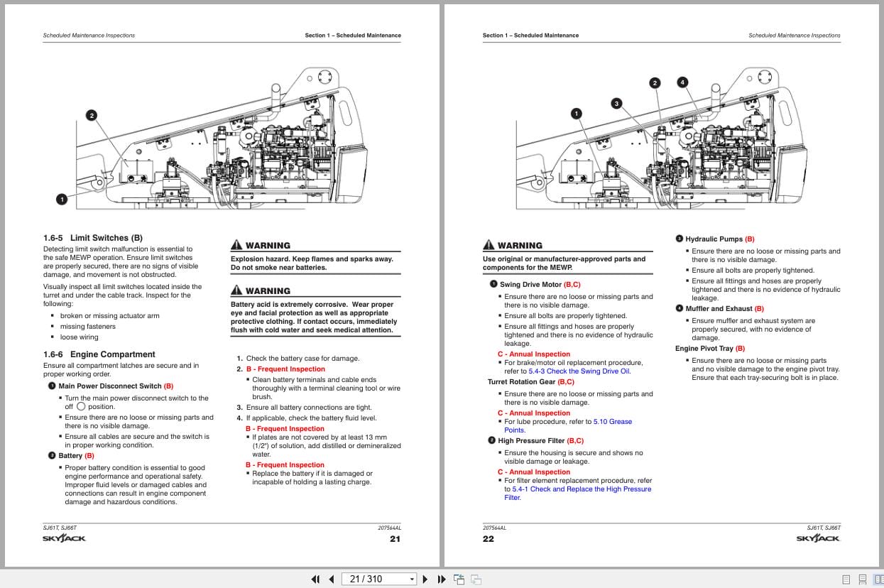The image size is (884, 588).
Task: Click page number 21 in the footer
Action: [395, 539]
